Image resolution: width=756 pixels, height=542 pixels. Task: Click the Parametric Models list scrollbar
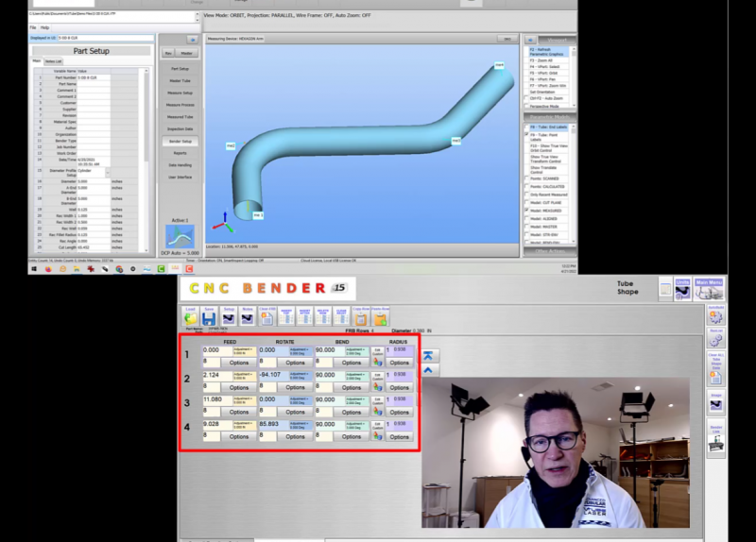(x=574, y=183)
